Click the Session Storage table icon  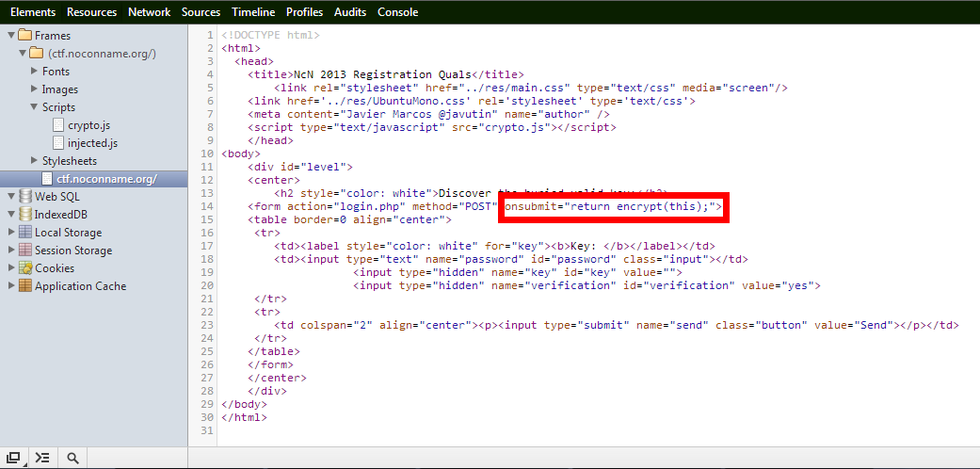(25, 251)
